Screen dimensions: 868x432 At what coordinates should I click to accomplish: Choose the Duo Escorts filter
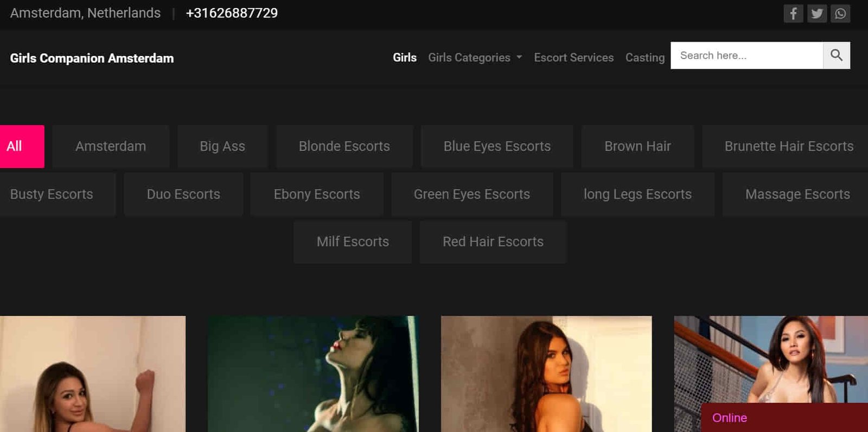pyautogui.click(x=183, y=194)
